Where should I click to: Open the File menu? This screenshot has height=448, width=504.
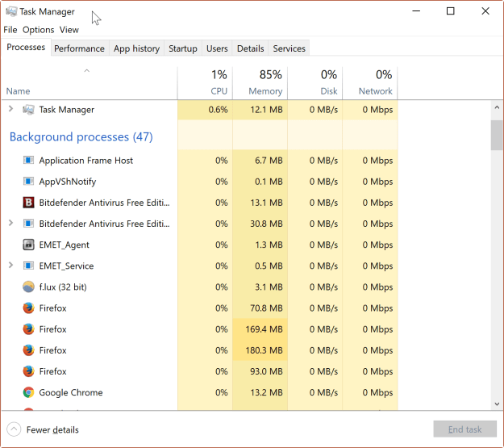coord(10,30)
